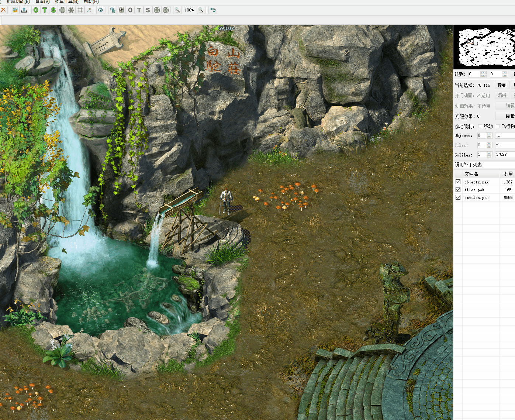This screenshot has width=515, height=420.
Task: Click the second 转到 coordinate spinner arrows
Action: [x=505, y=74]
